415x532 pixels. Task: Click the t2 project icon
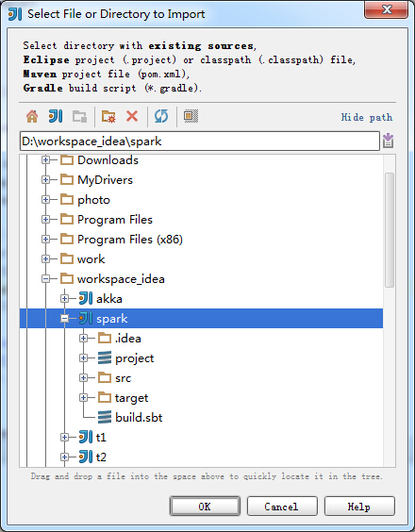(86, 457)
